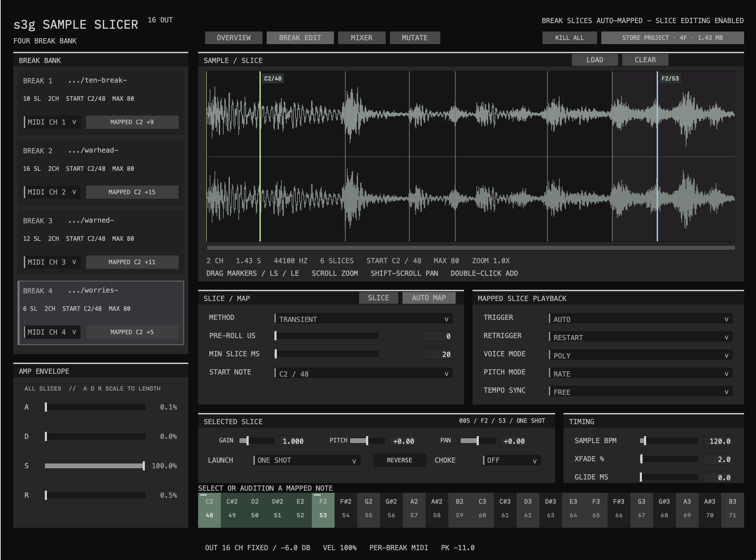The height and width of the screenshot is (560, 756).
Task: Click the GLIDE MS slider
Action: [669, 477]
